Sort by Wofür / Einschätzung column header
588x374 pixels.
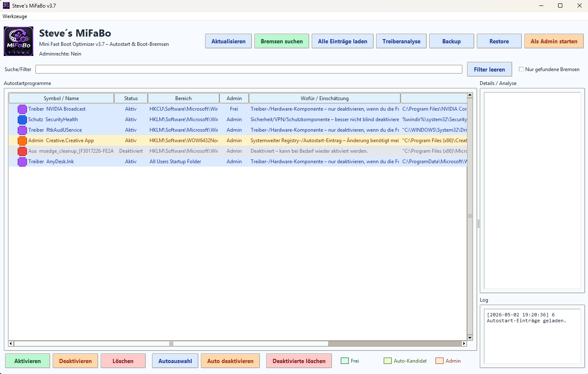(x=325, y=98)
